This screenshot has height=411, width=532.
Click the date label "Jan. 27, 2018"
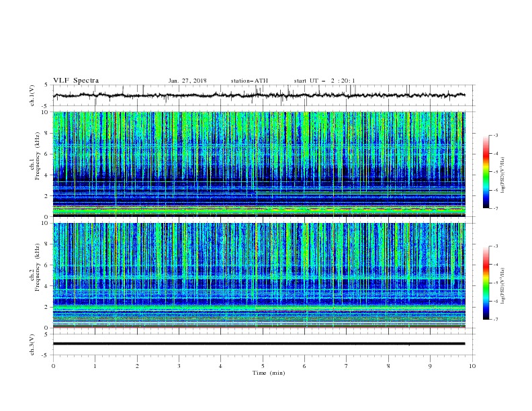pyautogui.click(x=187, y=81)
